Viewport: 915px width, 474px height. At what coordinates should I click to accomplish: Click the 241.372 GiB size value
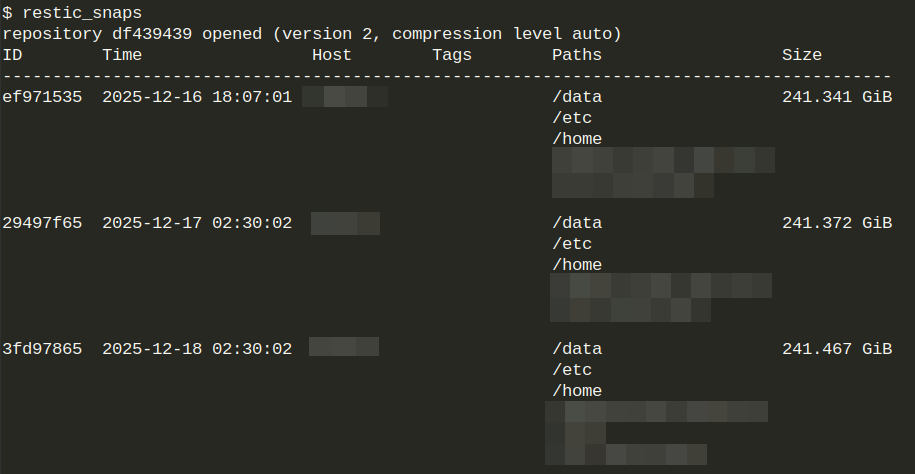(x=837, y=223)
